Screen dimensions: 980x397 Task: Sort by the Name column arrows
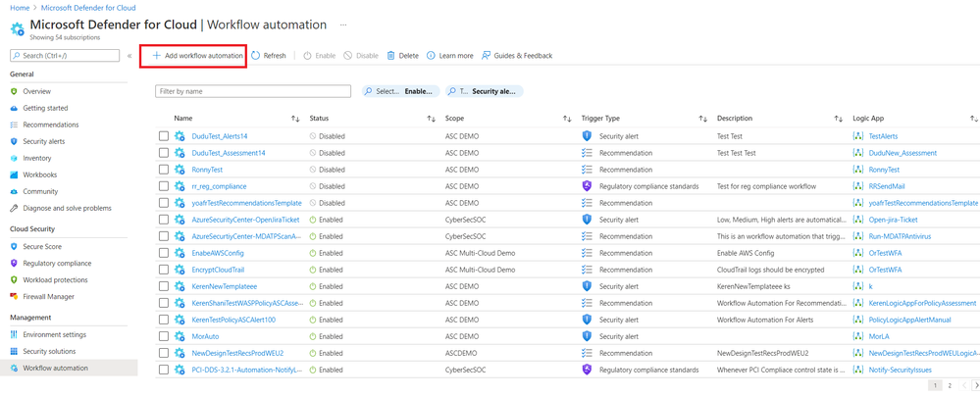coord(295,119)
